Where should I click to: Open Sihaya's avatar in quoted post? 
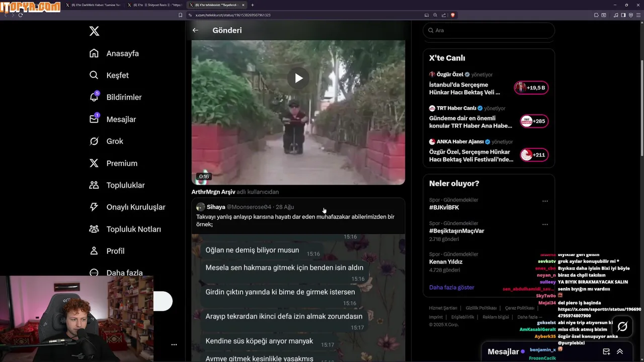tap(200, 207)
